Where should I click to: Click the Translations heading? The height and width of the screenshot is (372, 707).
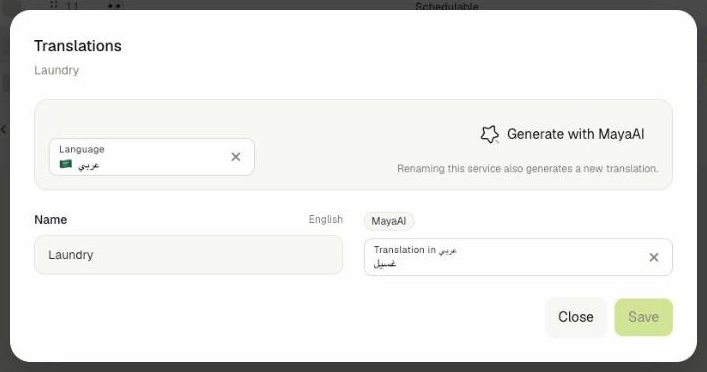(78, 46)
